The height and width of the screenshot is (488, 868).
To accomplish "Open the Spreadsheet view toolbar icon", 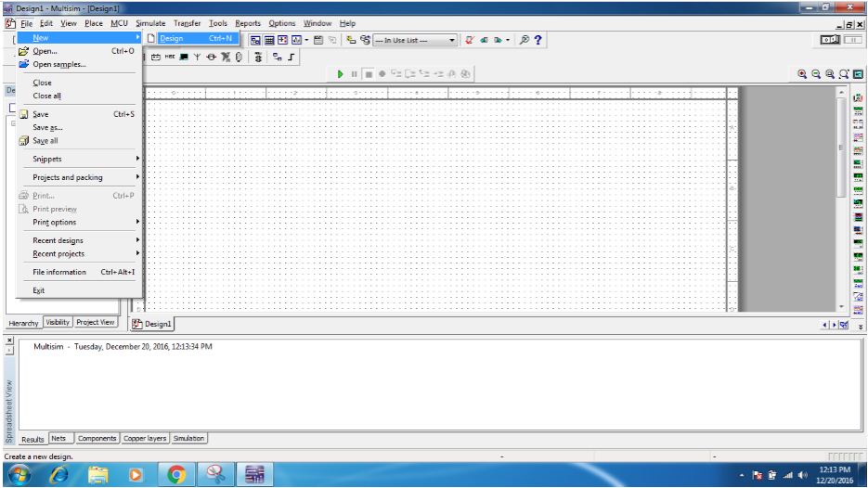I will pos(269,40).
